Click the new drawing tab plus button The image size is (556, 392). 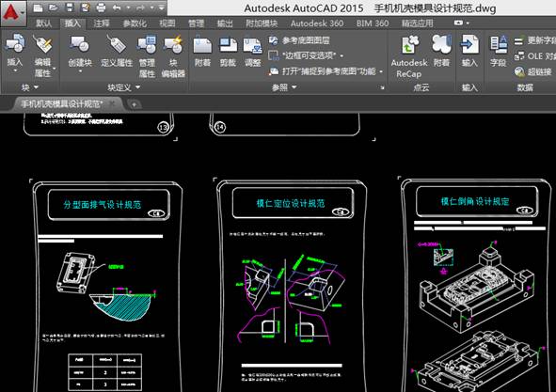click(134, 104)
